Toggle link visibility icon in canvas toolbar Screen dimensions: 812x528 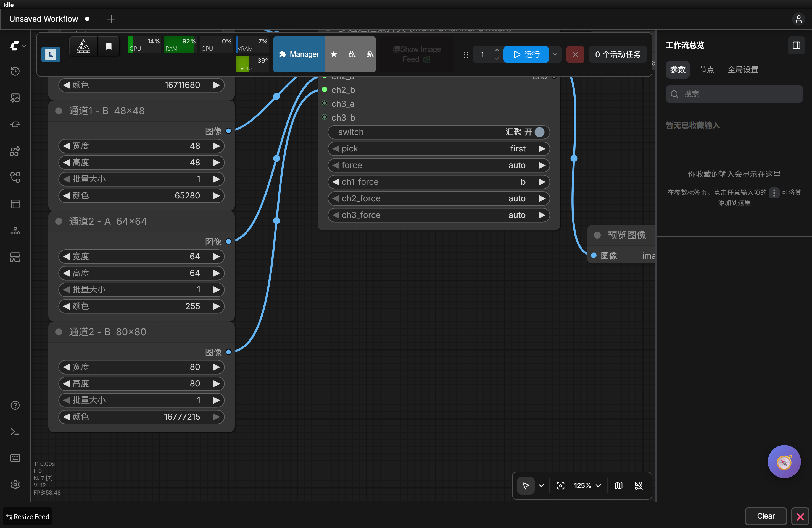tap(638, 486)
